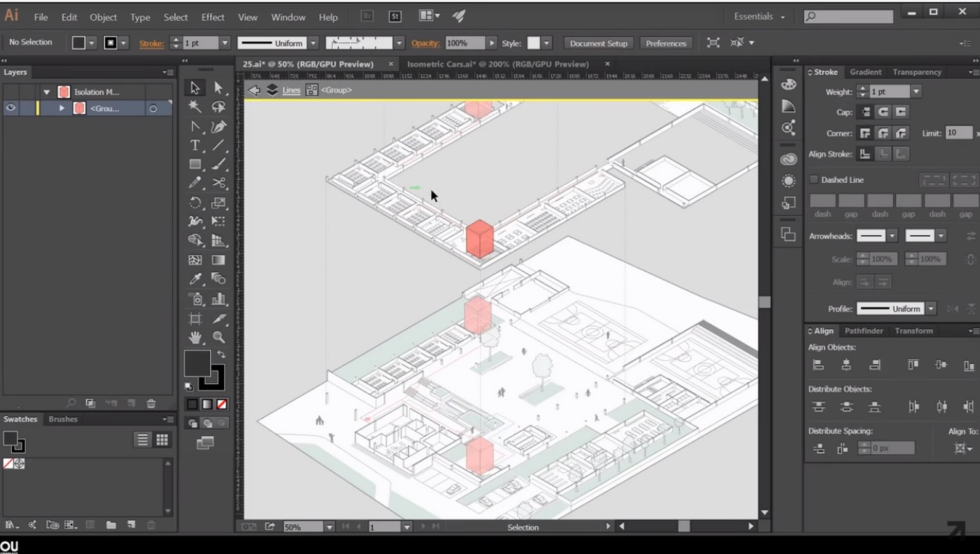Click the Fill color swatch in toolbar
The image size is (980, 554).
(x=197, y=363)
